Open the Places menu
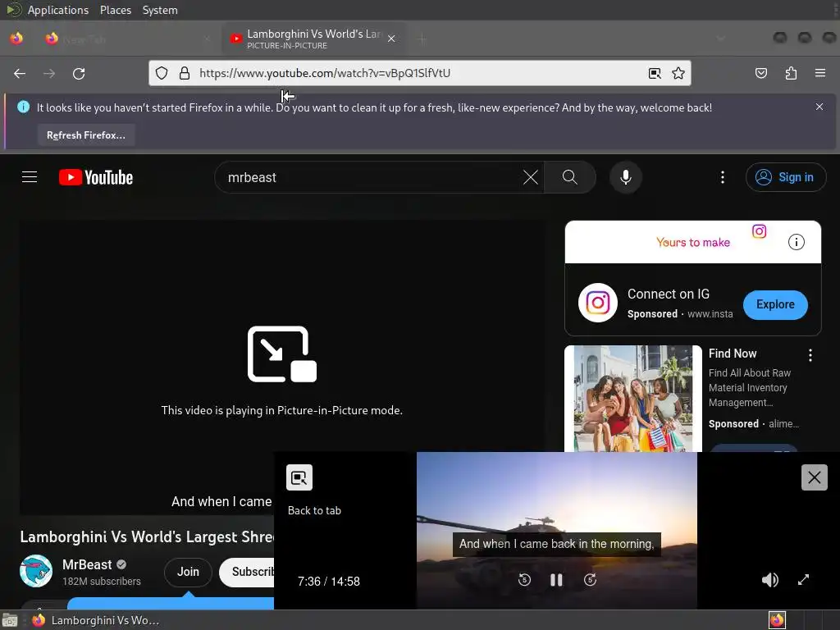This screenshot has height=630, width=840. [x=115, y=10]
